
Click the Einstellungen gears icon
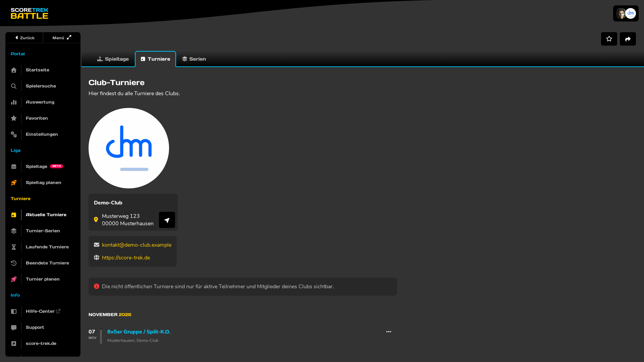pos(14,134)
